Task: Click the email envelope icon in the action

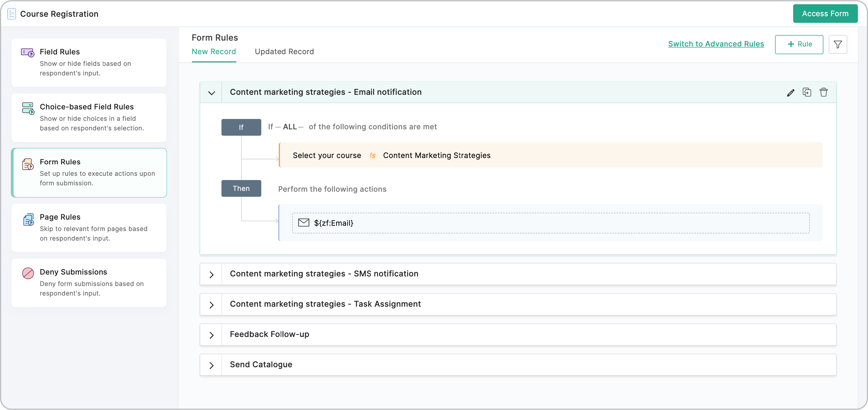Action: (x=303, y=222)
